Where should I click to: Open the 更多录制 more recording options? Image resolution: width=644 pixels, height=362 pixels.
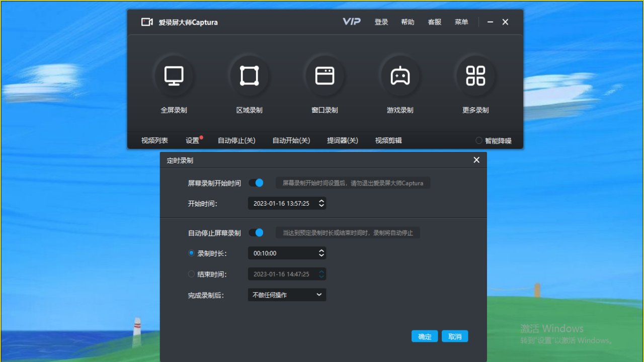[x=475, y=75]
